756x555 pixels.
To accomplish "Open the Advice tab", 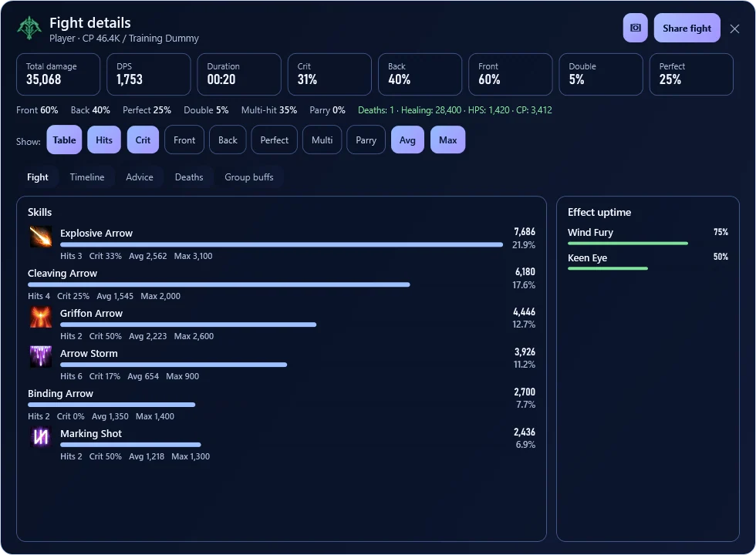I will point(140,177).
